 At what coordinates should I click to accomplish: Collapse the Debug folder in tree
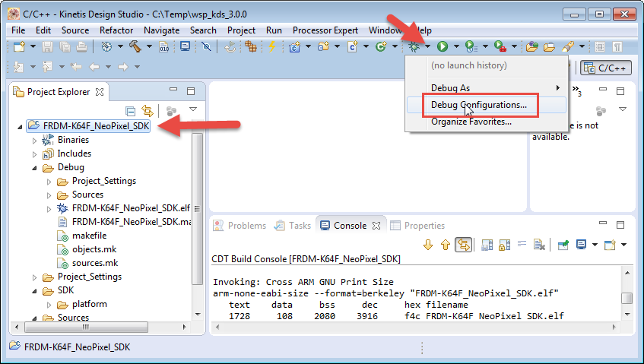[34, 167]
